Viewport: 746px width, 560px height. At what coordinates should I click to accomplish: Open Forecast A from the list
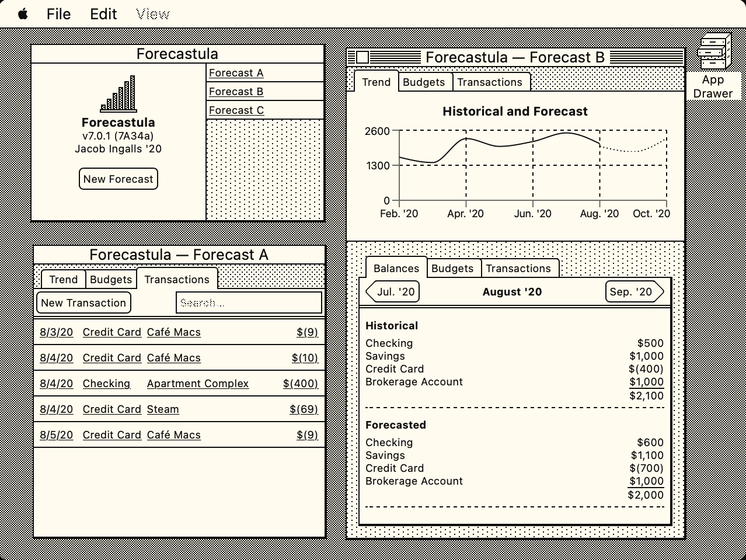pyautogui.click(x=236, y=73)
